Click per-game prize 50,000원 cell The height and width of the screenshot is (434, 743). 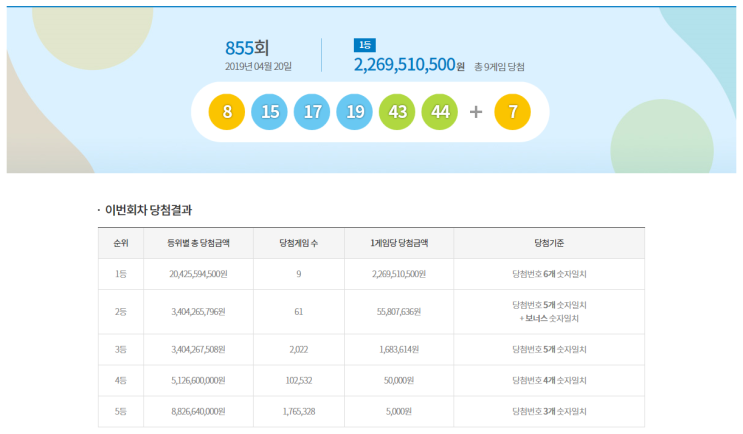pos(399,380)
